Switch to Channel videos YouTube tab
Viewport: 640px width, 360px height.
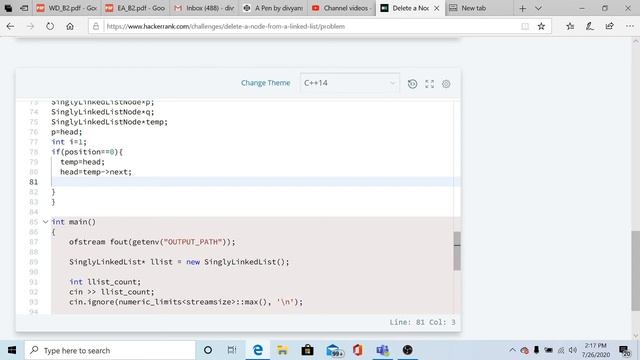(342, 8)
